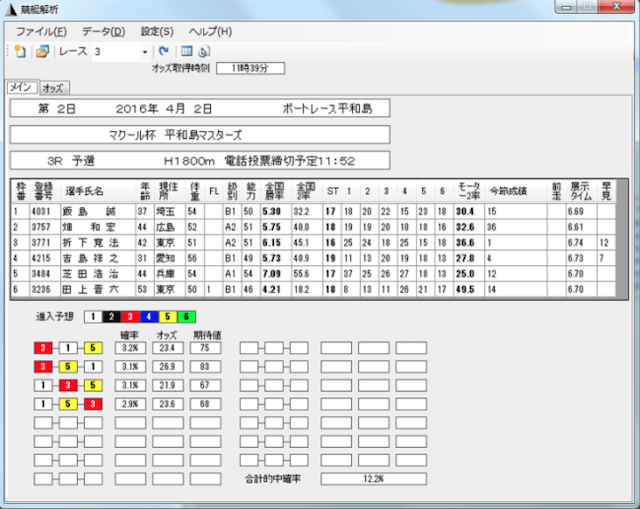Click the clock timer toolbar icon
Viewport: 640px width, 509px height.
click(x=204, y=51)
